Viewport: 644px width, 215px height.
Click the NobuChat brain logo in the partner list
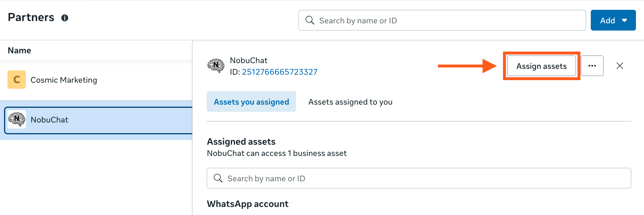(x=17, y=119)
